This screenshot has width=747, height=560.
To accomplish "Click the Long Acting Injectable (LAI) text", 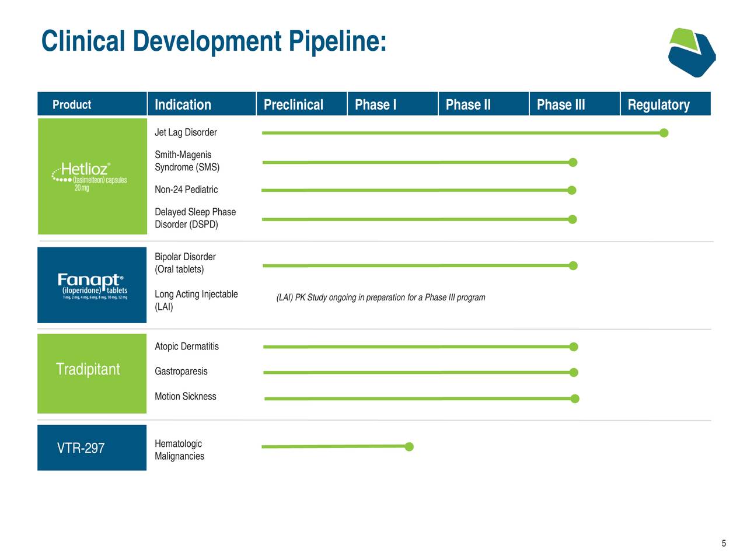I will point(196,300).
